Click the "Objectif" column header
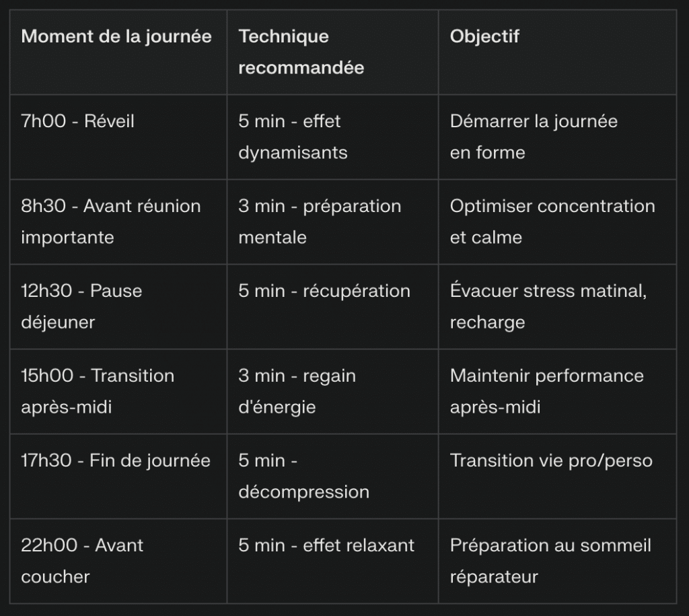 (484, 36)
